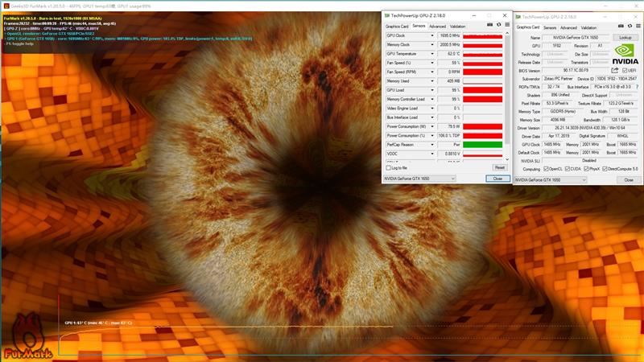
Task: Open the GPU Temperature sensor dropdown
Action: [x=432, y=54]
